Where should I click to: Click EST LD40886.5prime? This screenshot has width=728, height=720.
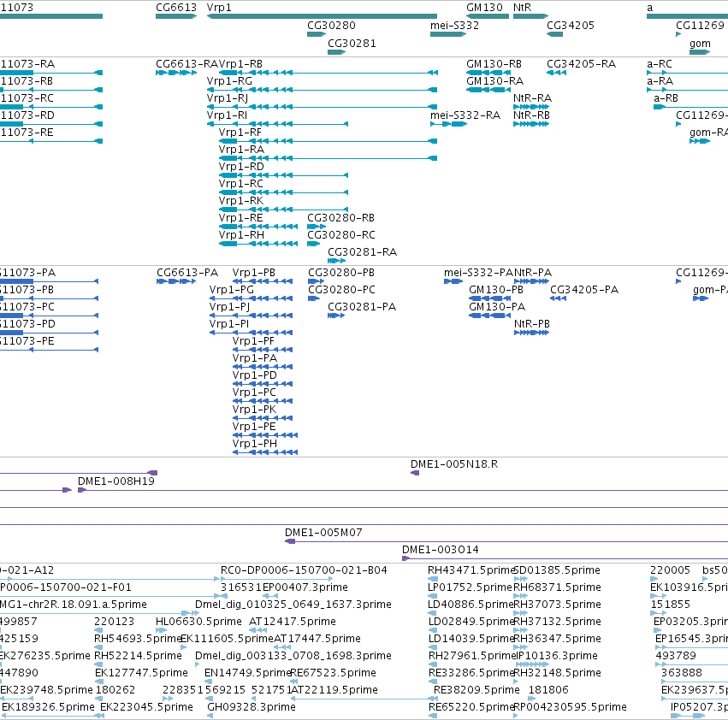(x=433, y=613)
